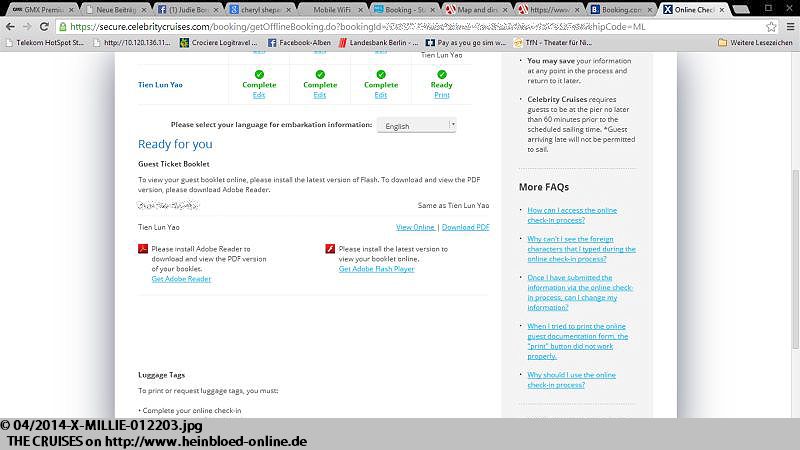This screenshot has width=800, height=450.
Task: Edit the first Complete check-in step
Action: click(259, 95)
